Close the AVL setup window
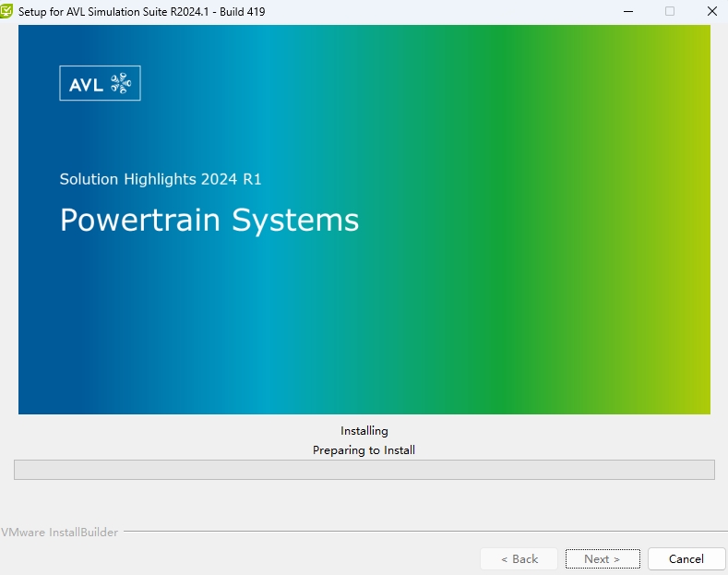 tap(711, 11)
